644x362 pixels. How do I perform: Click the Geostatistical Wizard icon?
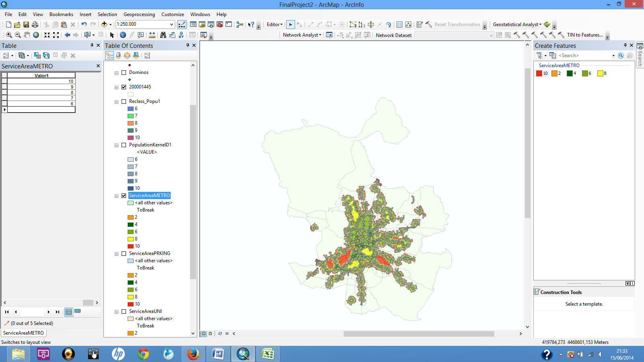click(x=547, y=25)
